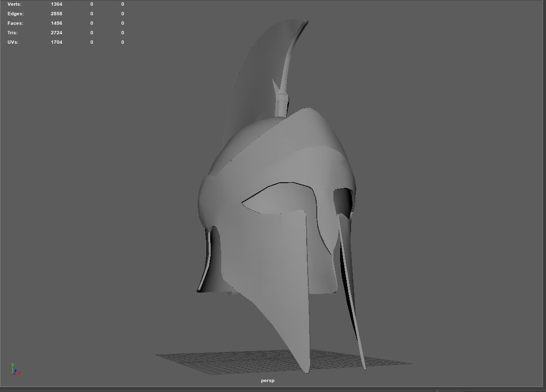Click the edge count value 2858

pyautogui.click(x=57, y=14)
